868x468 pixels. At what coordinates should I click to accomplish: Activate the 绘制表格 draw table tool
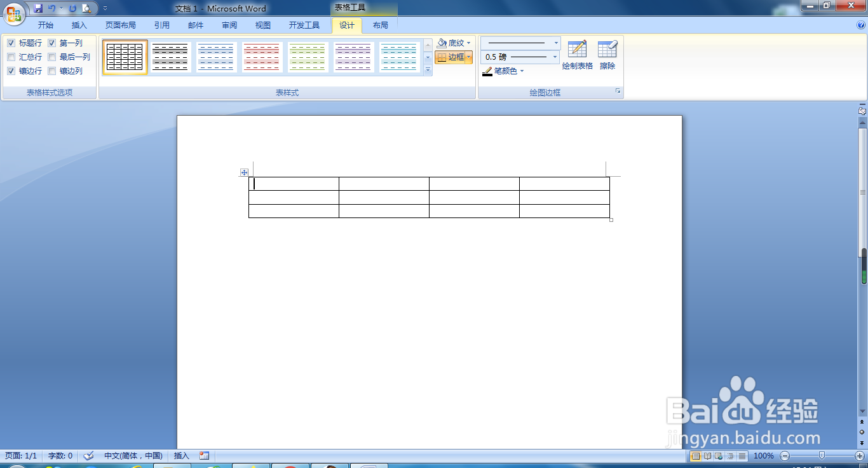point(578,55)
